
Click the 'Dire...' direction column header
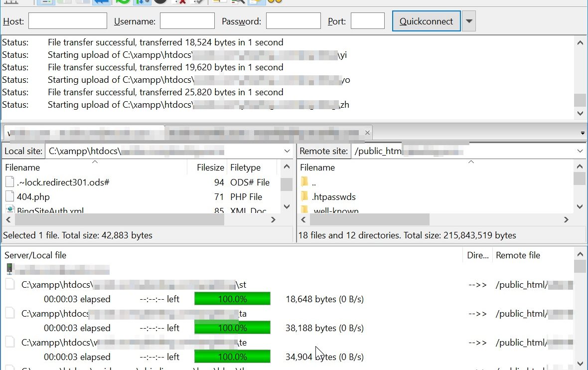click(x=478, y=255)
